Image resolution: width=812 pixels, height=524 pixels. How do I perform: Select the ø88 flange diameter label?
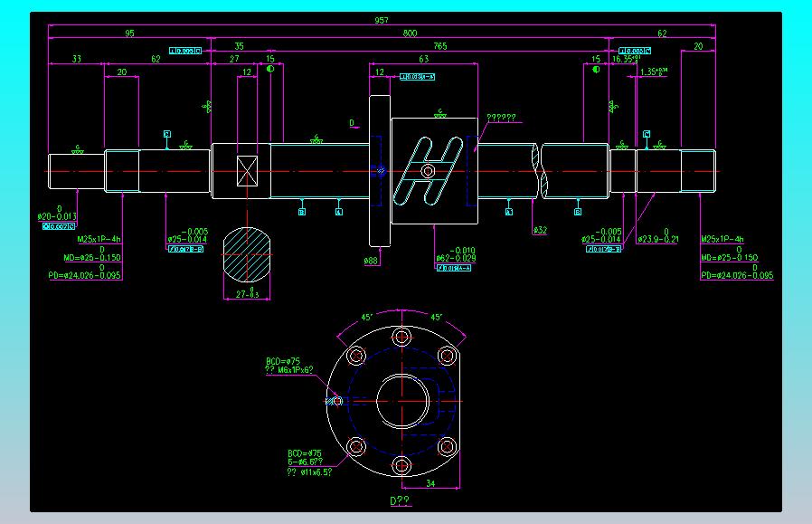371,261
